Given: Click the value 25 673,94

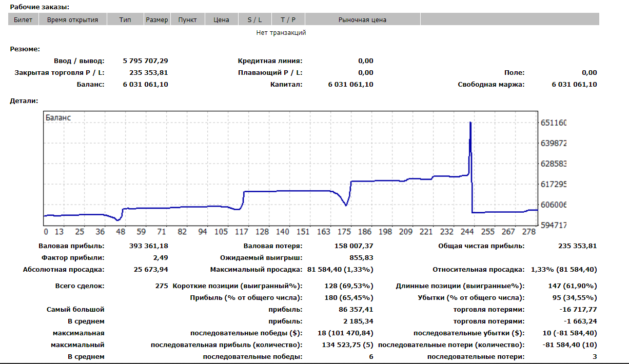Looking at the screenshot, I should tap(151, 269).
